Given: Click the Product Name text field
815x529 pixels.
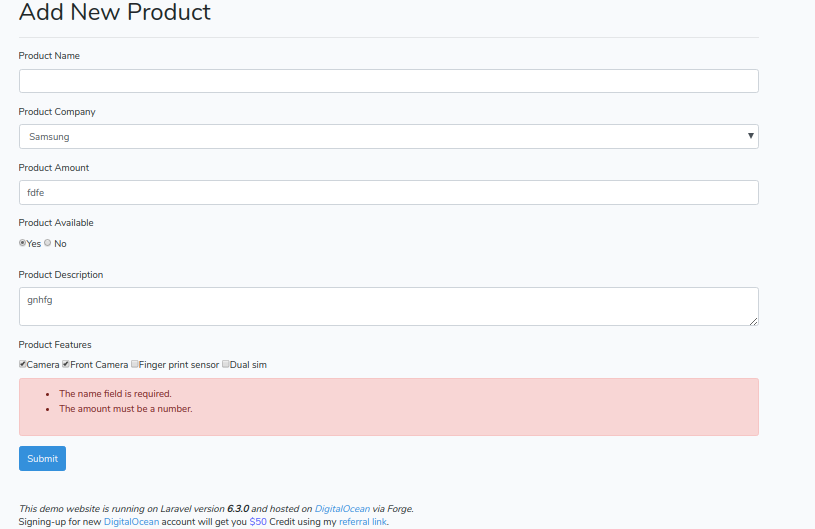Looking at the screenshot, I should point(388,81).
